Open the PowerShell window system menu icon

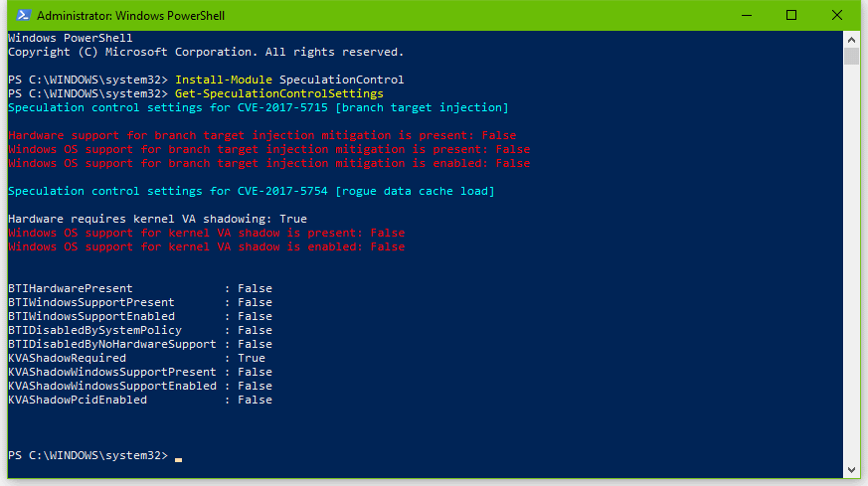pos(19,15)
